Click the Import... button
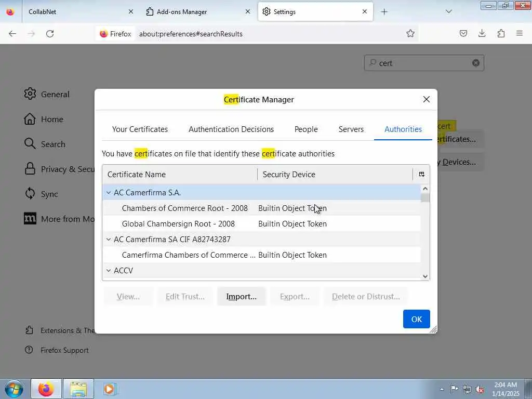Image resolution: width=532 pixels, height=399 pixels. (241, 297)
